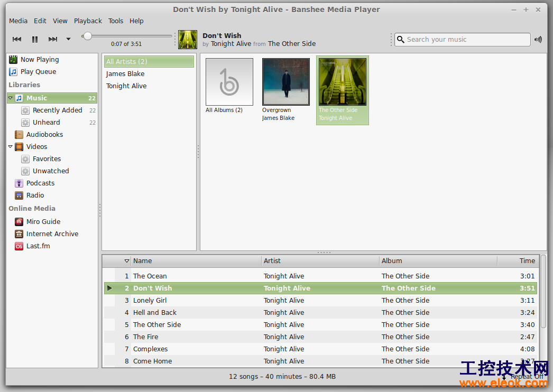The width and height of the screenshot is (553, 392).
Task: Click the Play Queue icon
Action: pos(13,72)
